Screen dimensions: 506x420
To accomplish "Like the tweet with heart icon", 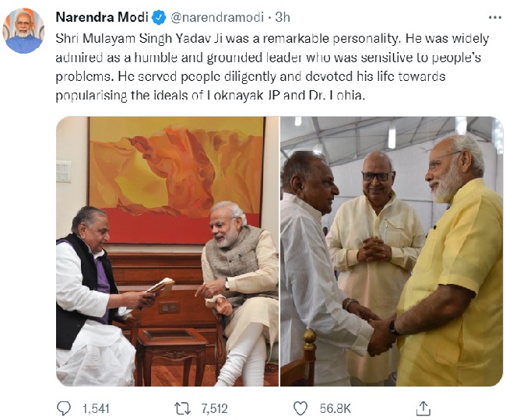I will (x=300, y=407).
